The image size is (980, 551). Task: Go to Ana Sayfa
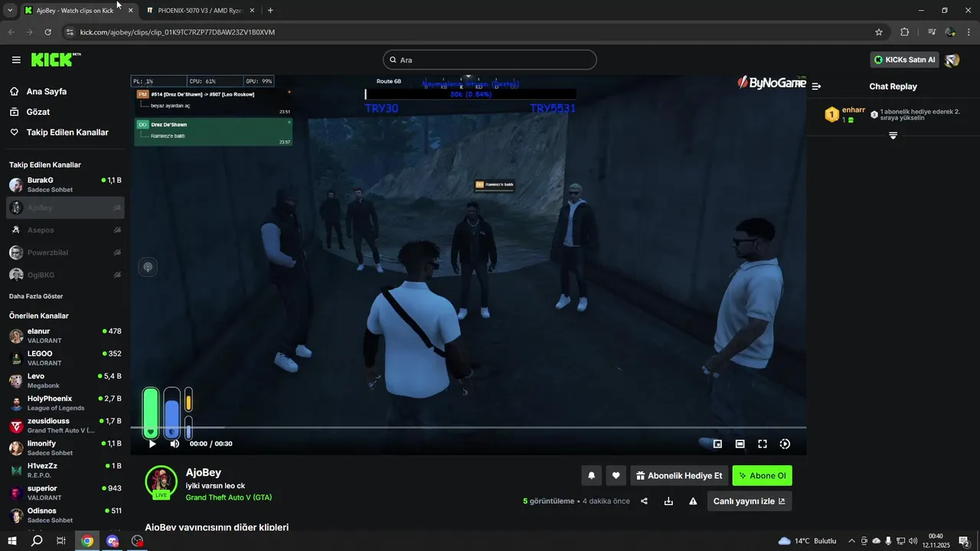tap(47, 91)
